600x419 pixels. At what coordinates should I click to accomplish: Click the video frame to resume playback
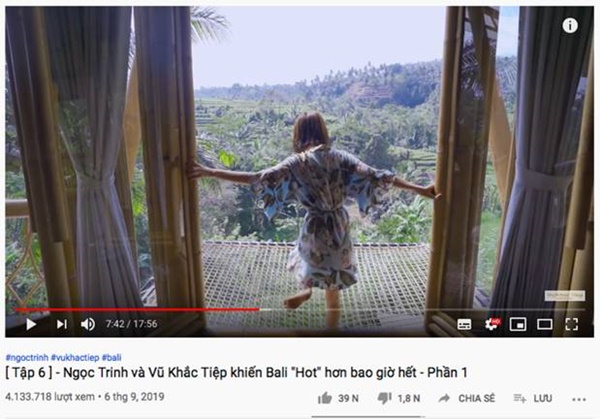click(299, 161)
